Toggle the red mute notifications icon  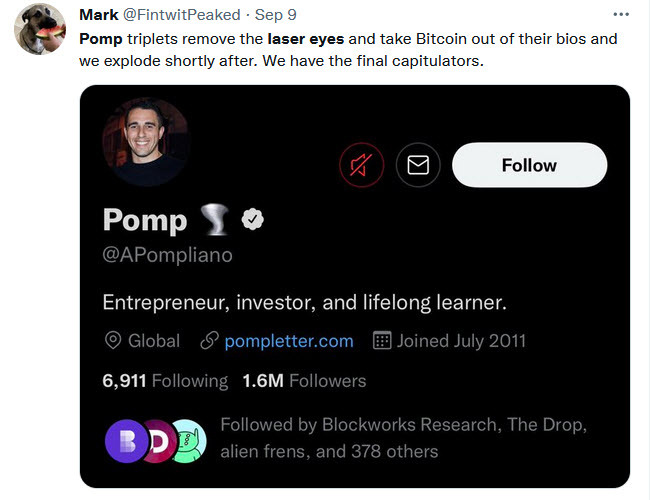(x=361, y=165)
